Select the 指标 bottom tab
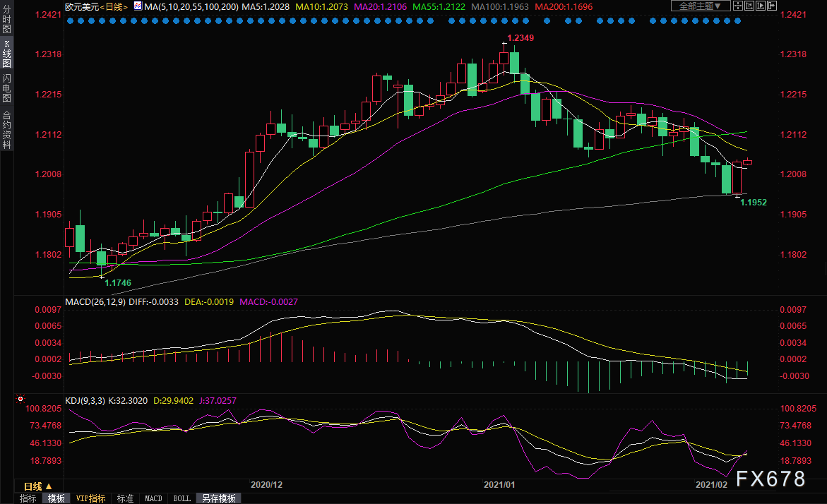This screenshot has width=827, height=504. click(28, 498)
